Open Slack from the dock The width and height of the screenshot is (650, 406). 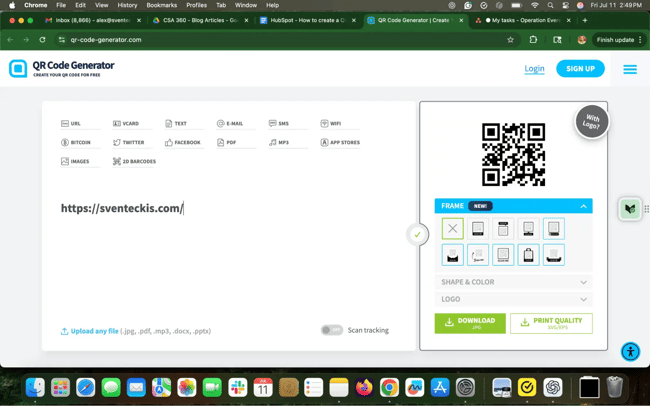[x=238, y=388]
